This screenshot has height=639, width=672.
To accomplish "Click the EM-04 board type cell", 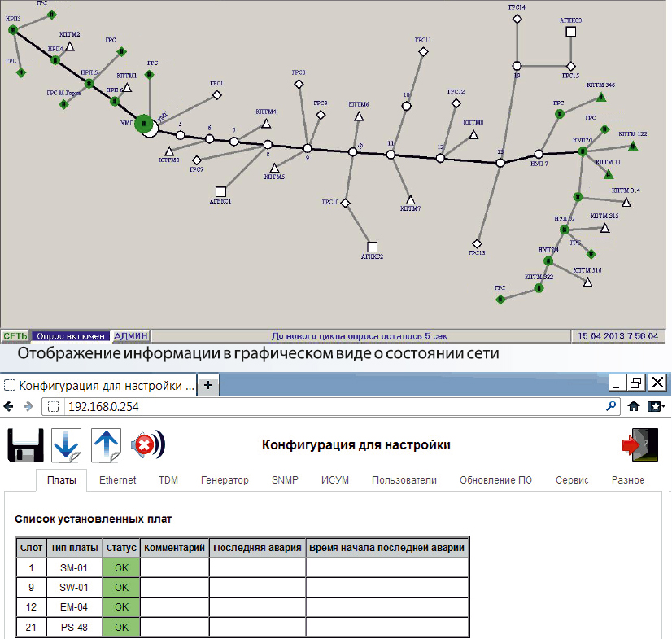I will (x=74, y=607).
